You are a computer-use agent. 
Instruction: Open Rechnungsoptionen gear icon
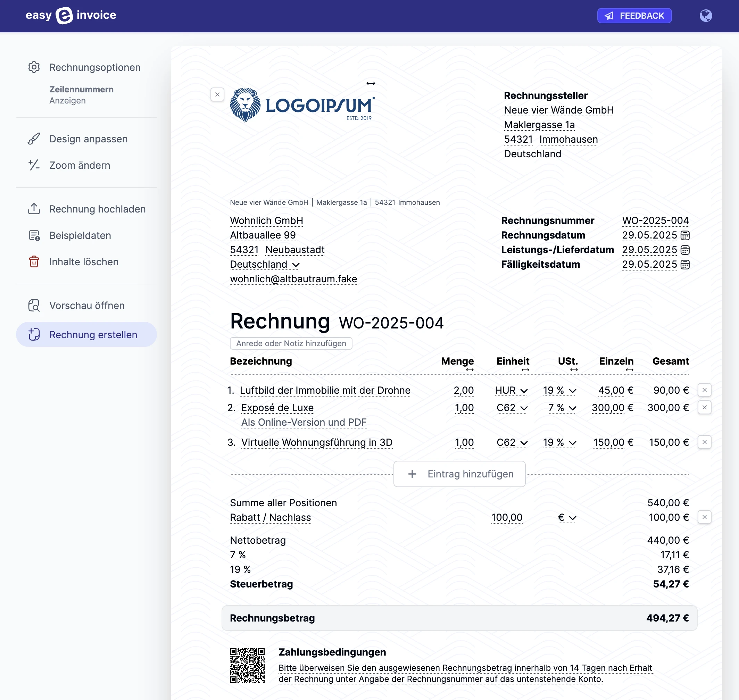click(34, 67)
